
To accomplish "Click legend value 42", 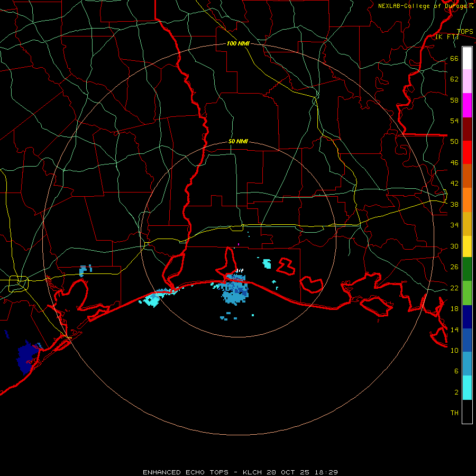I will click(x=454, y=184).
